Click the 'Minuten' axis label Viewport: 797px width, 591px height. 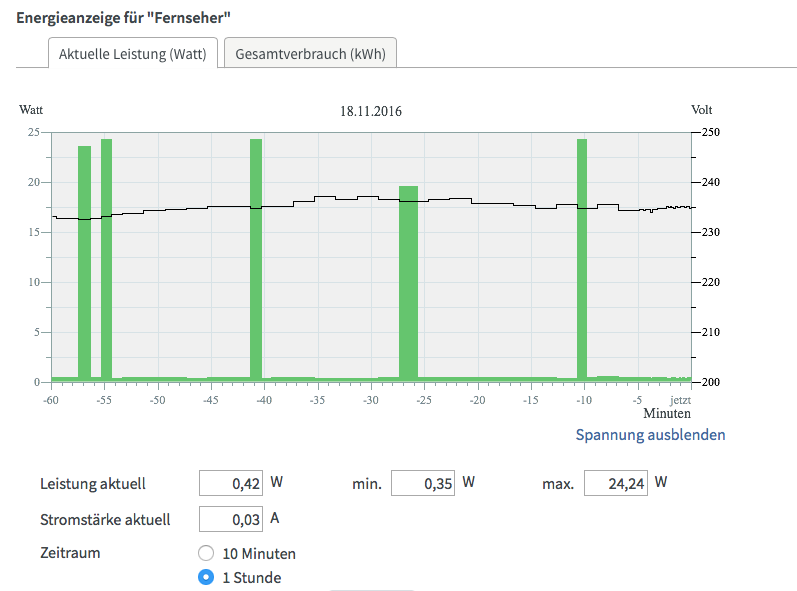668,413
